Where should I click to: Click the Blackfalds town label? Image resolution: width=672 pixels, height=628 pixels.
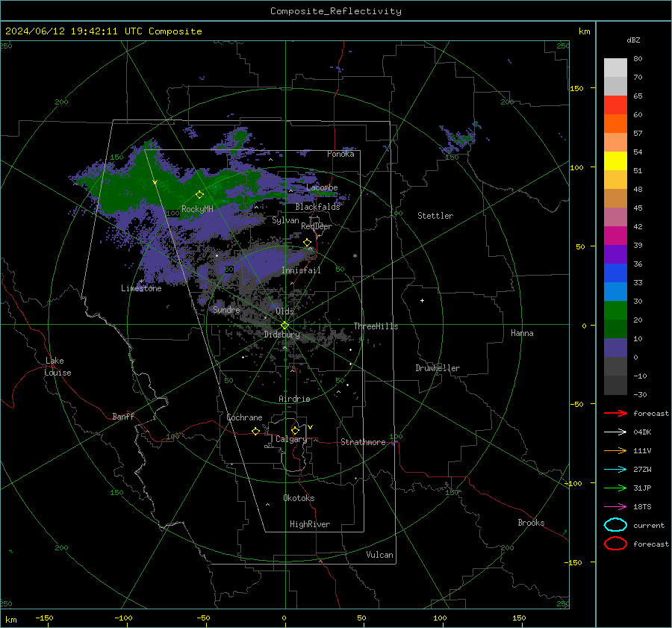[x=317, y=207]
